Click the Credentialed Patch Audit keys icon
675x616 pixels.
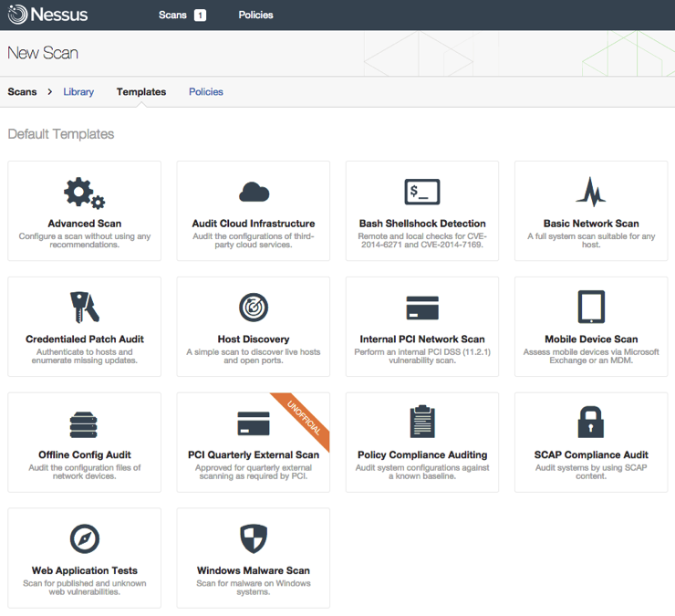click(x=84, y=308)
